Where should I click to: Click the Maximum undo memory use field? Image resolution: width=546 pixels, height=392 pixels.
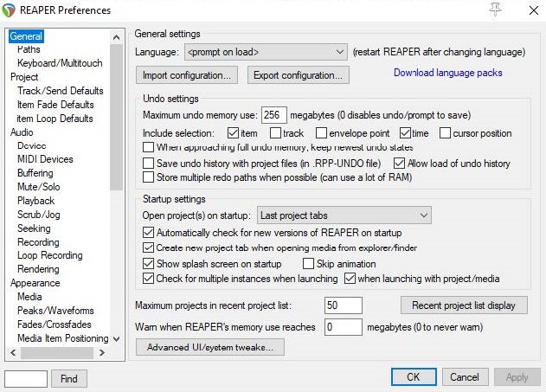pos(274,115)
